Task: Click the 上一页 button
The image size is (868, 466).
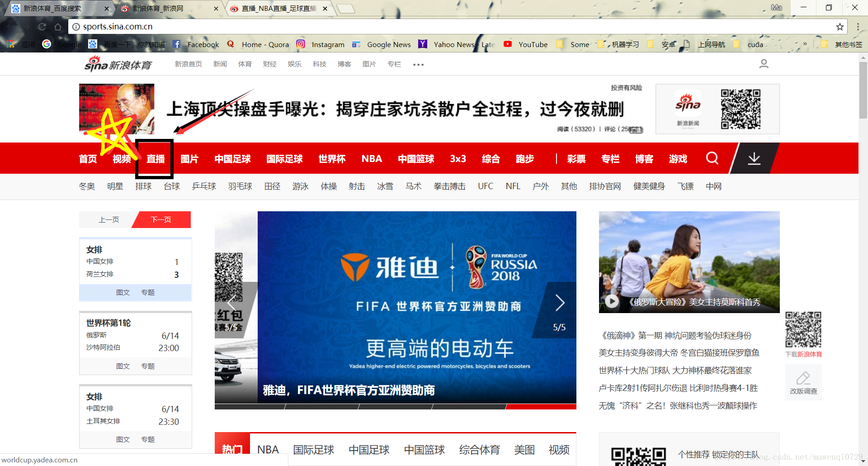Action: (109, 220)
